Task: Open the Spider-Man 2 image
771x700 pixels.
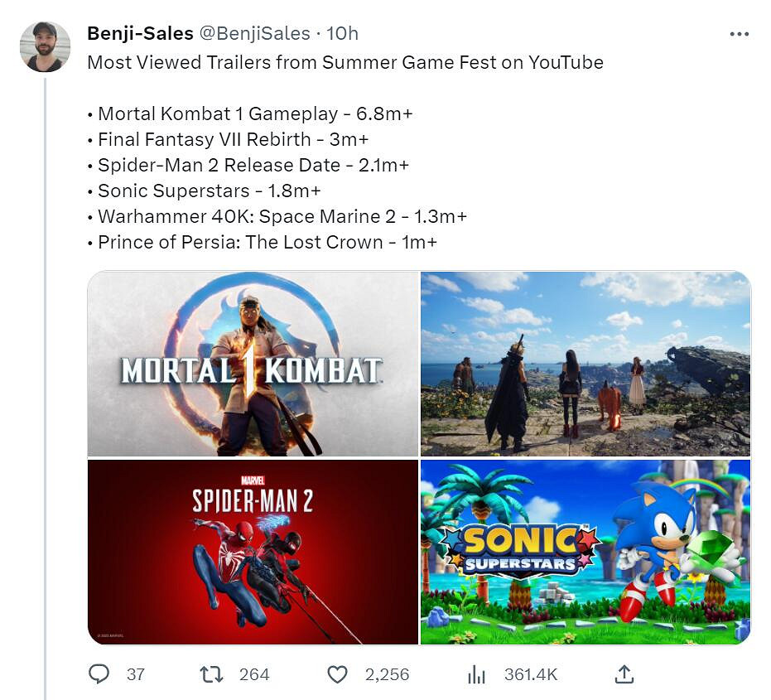Action: [253, 552]
